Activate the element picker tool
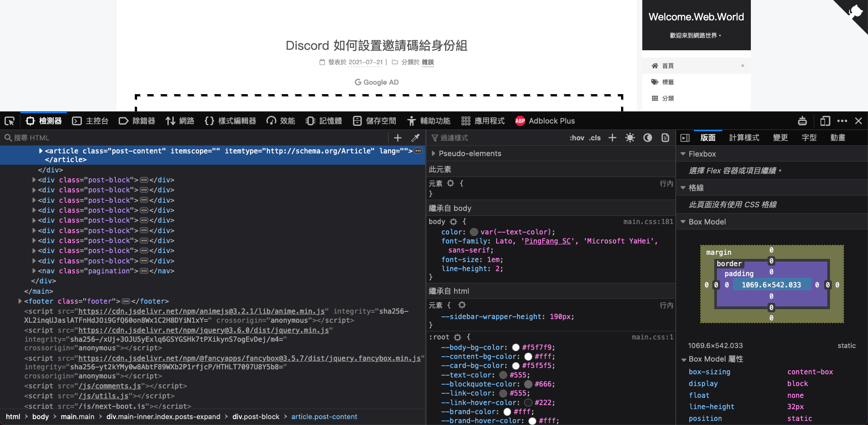Image resolution: width=868 pixels, height=425 pixels. [9, 121]
